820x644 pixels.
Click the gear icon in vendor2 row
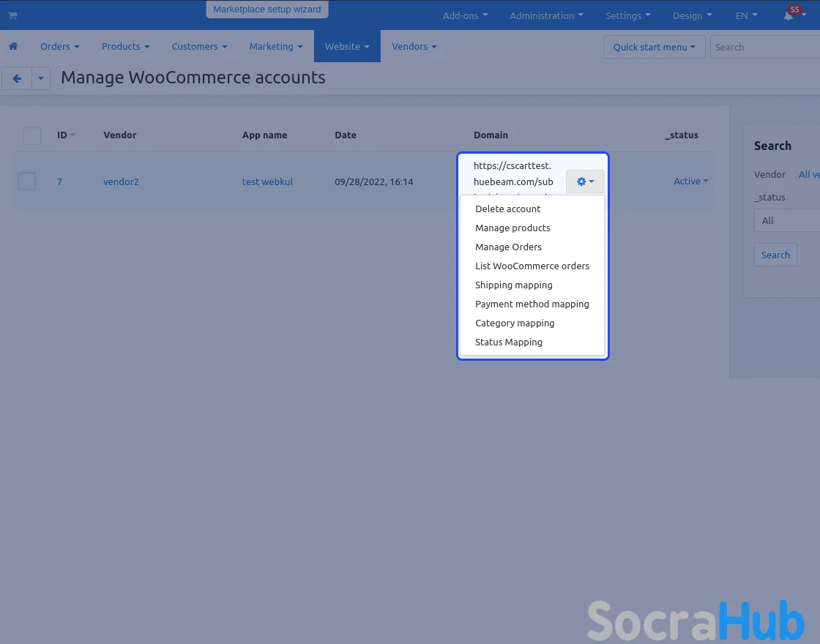pos(585,181)
